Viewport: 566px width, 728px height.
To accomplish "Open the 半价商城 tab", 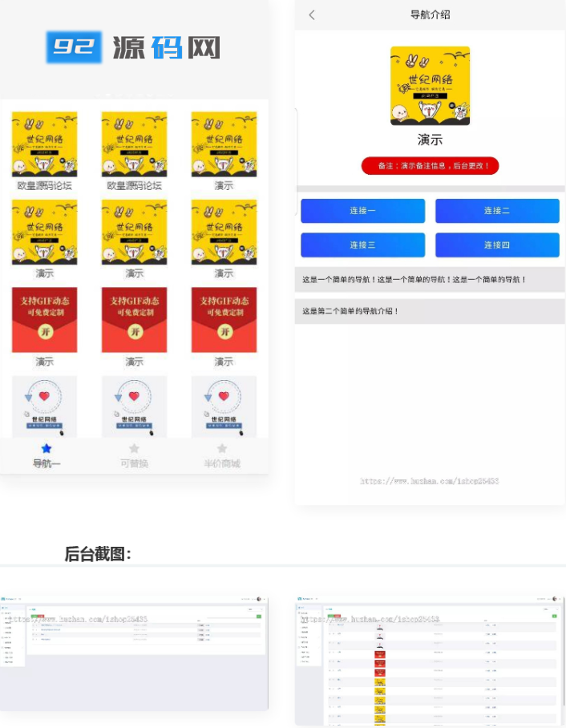I will pyautogui.click(x=222, y=455).
